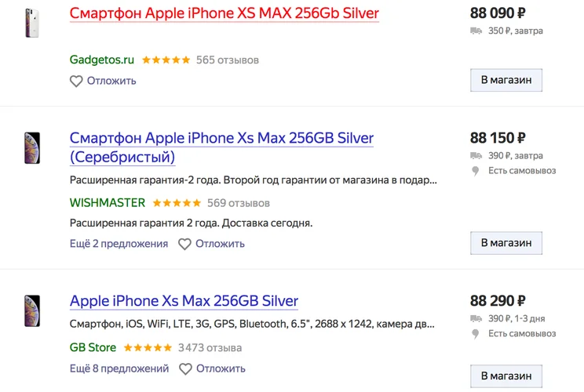Open GB Store offer phone thumbnail

tap(32, 311)
